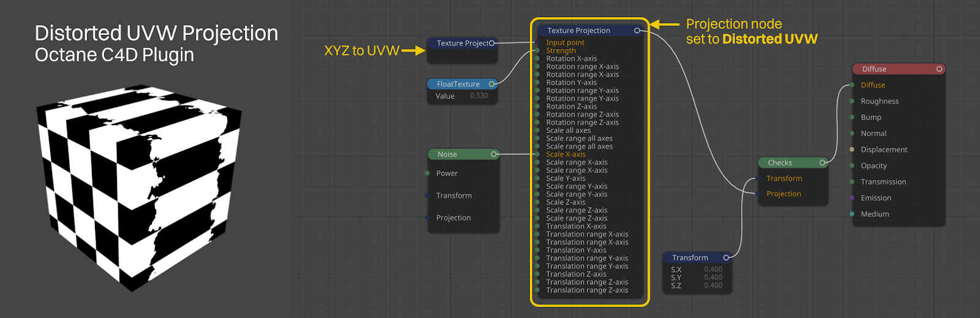Edit the FloatTexture Value field showing 0.330
The image size is (980, 318).
click(x=478, y=96)
